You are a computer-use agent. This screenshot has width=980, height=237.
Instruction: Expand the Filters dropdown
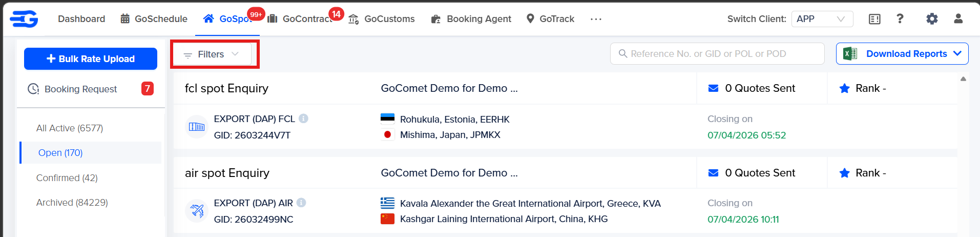point(213,54)
